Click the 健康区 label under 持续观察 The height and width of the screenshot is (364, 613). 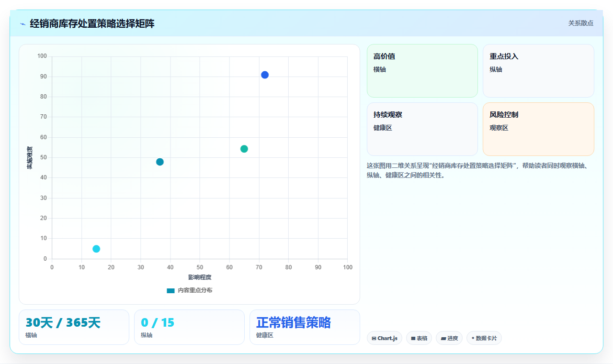(383, 128)
